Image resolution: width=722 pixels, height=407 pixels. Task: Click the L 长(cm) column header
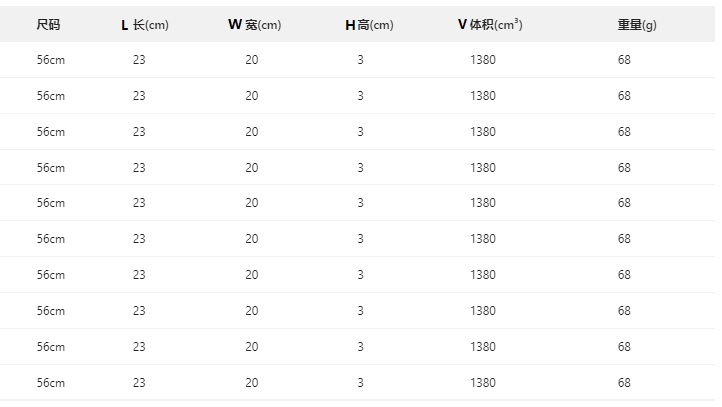point(144,25)
